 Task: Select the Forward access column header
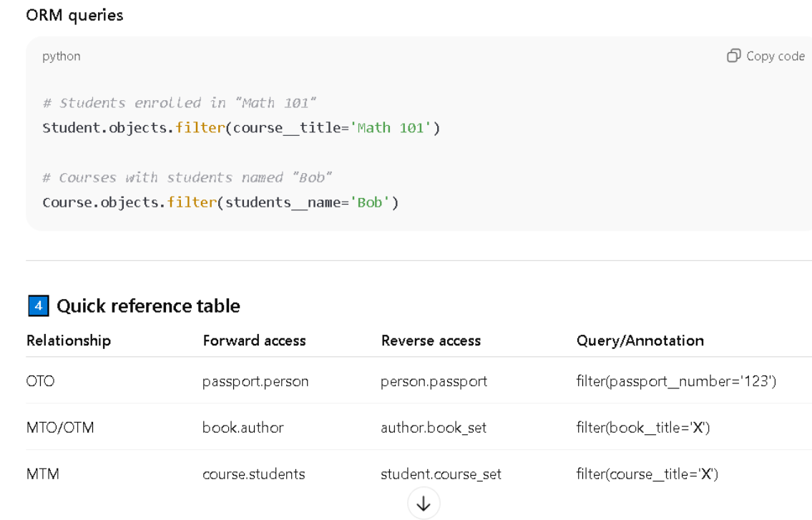(x=254, y=340)
